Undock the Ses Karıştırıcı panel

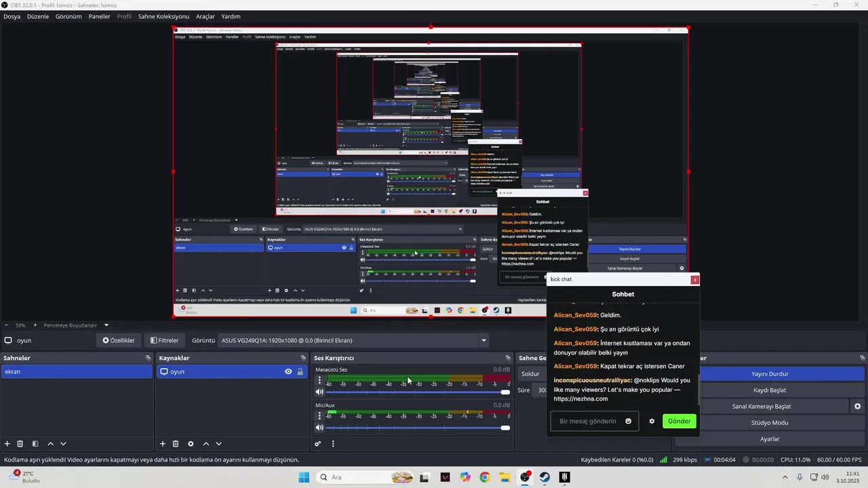[508, 358]
